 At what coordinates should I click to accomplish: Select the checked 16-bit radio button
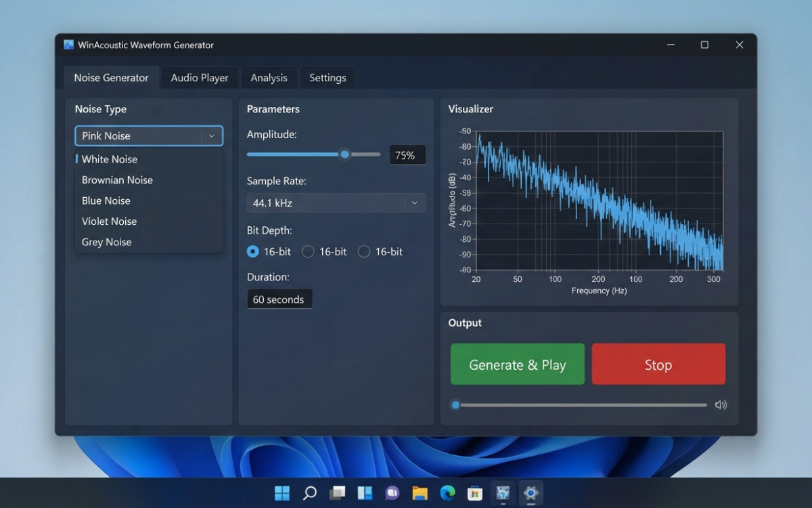click(x=252, y=251)
